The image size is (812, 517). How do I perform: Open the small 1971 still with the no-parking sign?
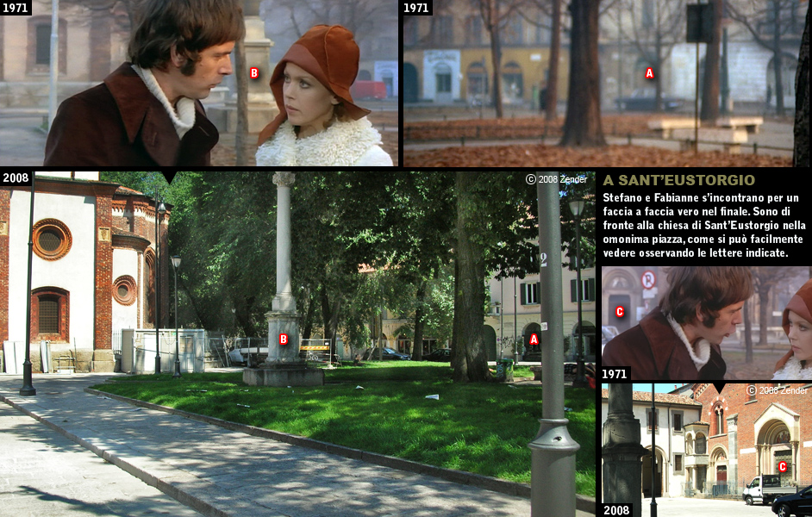click(706, 323)
